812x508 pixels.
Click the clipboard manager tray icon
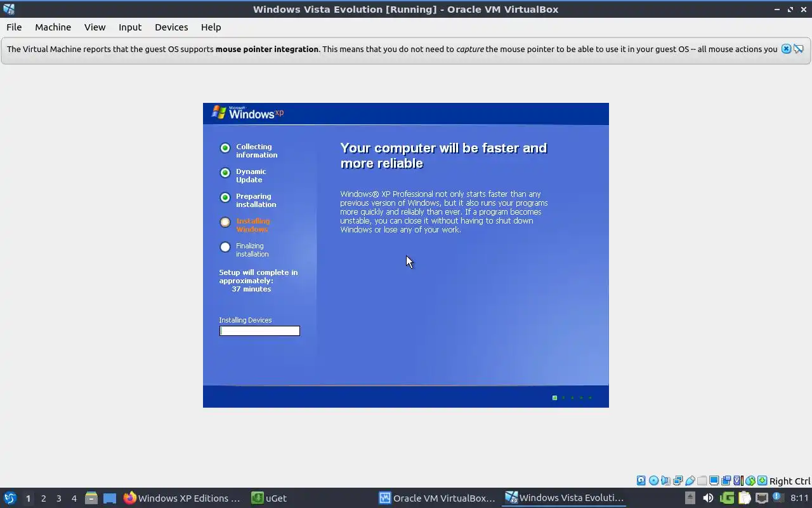[x=745, y=498]
